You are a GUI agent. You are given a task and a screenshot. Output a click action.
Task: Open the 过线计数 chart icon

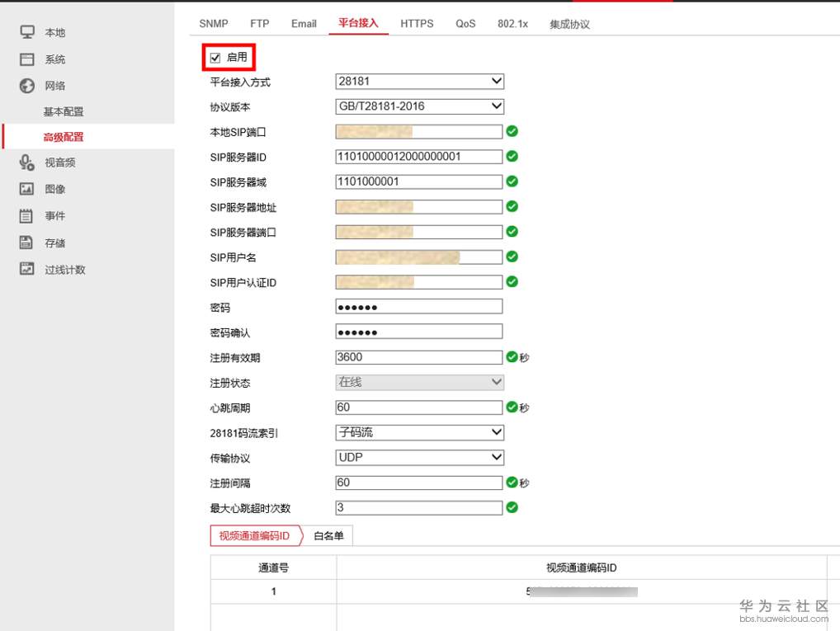click(x=26, y=268)
